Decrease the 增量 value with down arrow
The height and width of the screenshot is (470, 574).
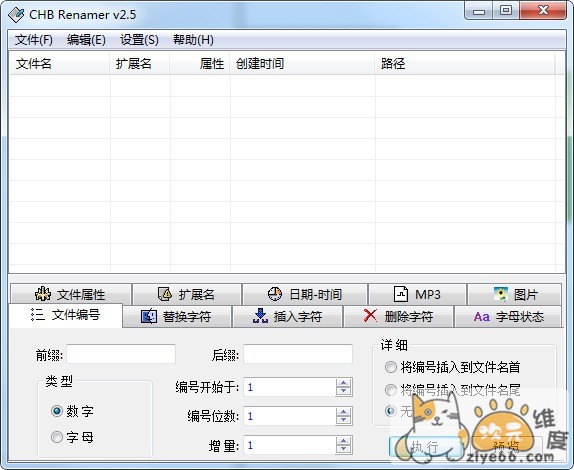point(343,449)
